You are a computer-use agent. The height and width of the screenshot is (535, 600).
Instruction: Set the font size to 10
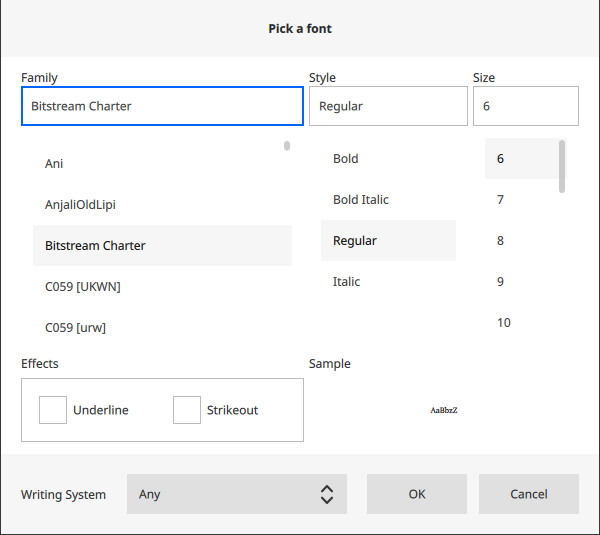pyautogui.click(x=503, y=322)
